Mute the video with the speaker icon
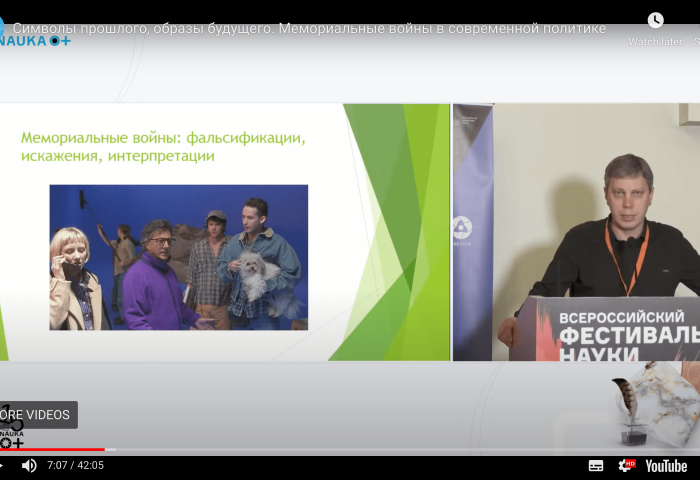Viewport: 700px width, 480px height. point(29,466)
